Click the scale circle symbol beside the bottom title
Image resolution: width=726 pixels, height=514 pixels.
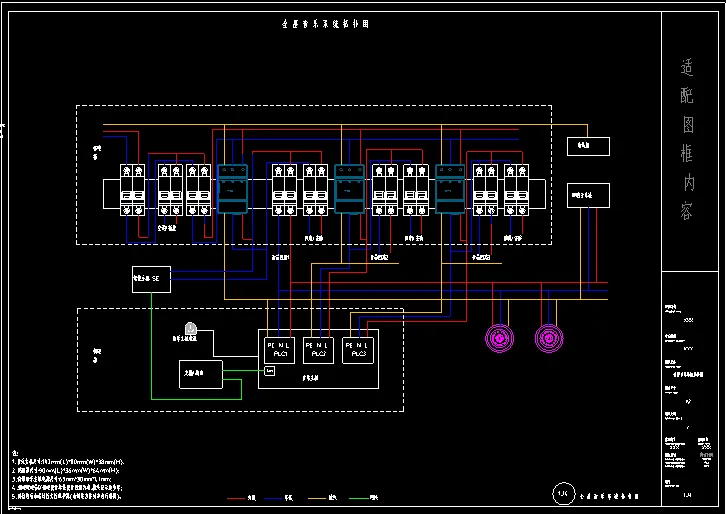pos(563,494)
